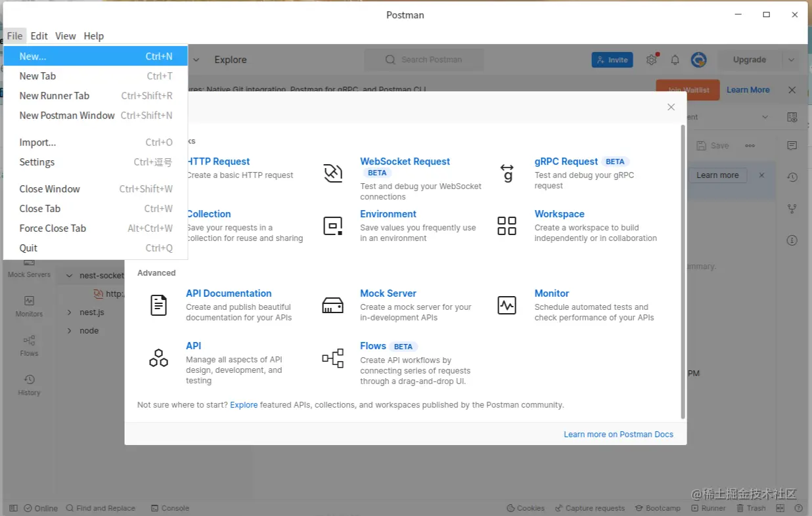Open the Edit menu
Viewport: 812px width, 516px height.
click(x=39, y=36)
